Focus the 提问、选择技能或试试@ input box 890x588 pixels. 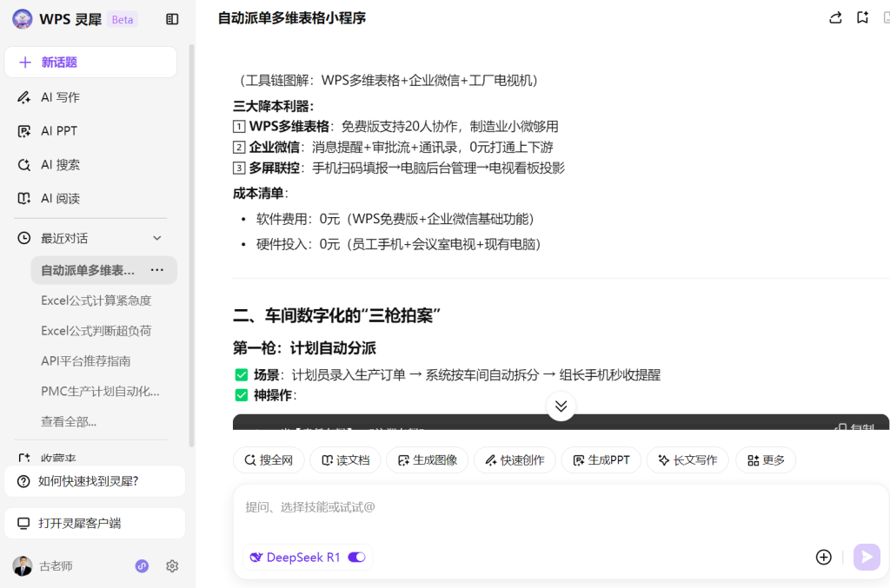point(561,507)
